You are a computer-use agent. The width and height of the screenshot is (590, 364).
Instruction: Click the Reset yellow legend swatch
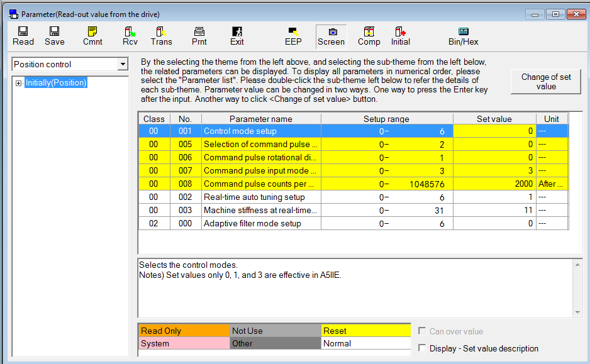pyautogui.click(x=365, y=331)
